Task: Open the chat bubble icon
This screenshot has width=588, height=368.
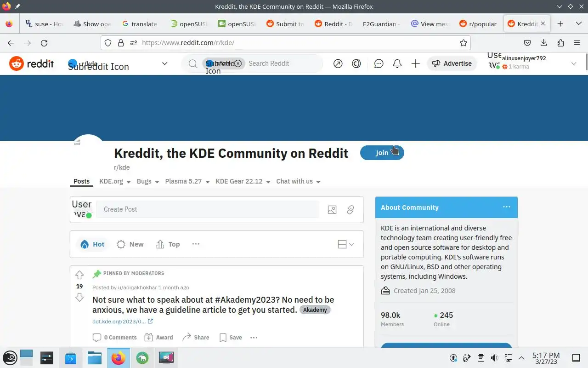Action: coord(379,64)
